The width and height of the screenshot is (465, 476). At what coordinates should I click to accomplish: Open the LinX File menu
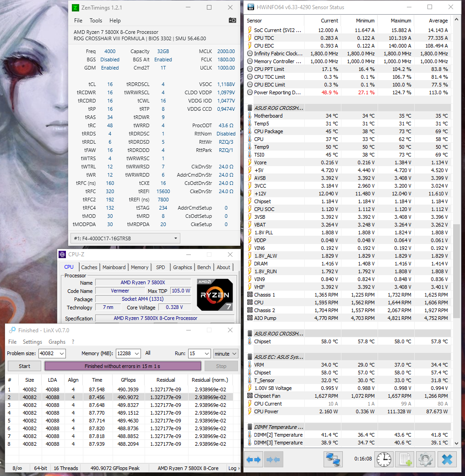[x=12, y=341]
